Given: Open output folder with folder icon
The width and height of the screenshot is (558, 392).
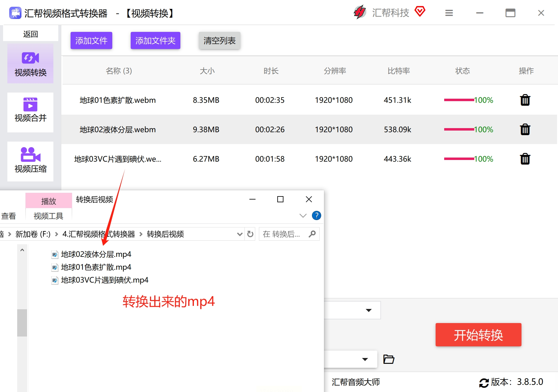Looking at the screenshot, I should [x=389, y=359].
